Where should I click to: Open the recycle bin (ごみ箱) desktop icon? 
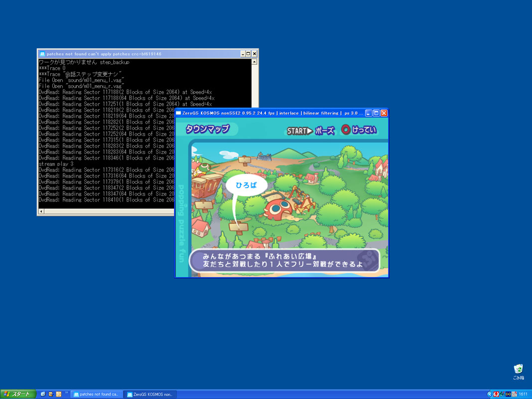click(x=518, y=372)
